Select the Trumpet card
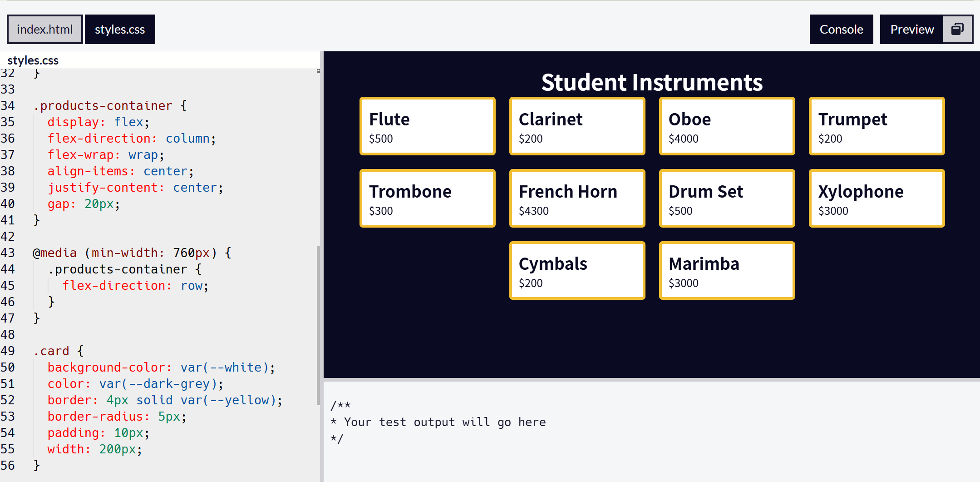 876,126
